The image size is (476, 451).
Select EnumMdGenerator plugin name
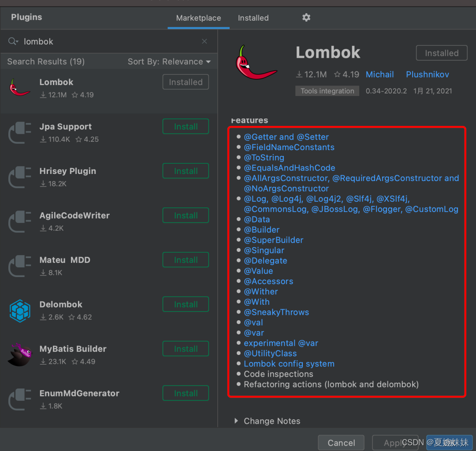(x=79, y=393)
